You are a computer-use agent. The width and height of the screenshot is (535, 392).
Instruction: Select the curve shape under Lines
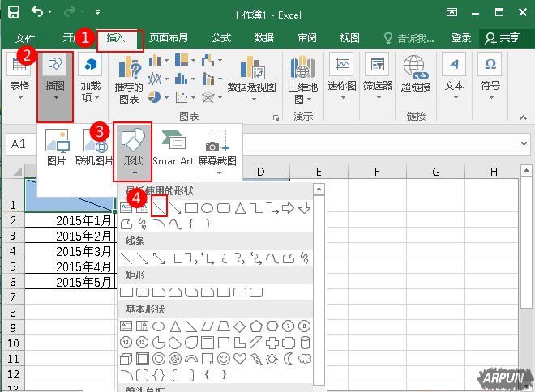coord(272,258)
